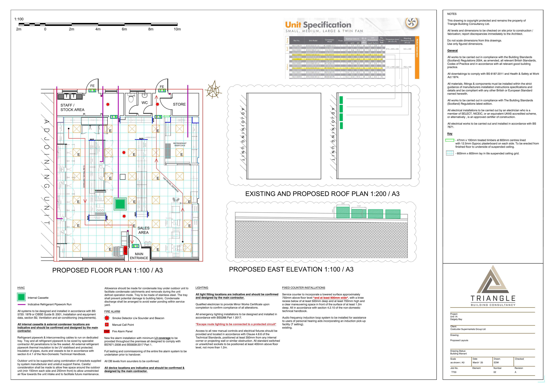555x392 pixels.
Task: Click the Manual Call Point legend symbol
Action: (x=107, y=325)
